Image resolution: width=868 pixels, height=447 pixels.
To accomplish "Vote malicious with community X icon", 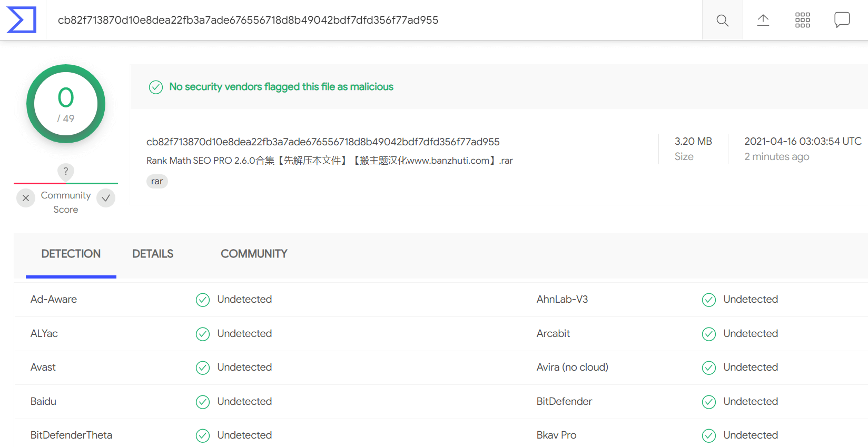I will 26,198.
